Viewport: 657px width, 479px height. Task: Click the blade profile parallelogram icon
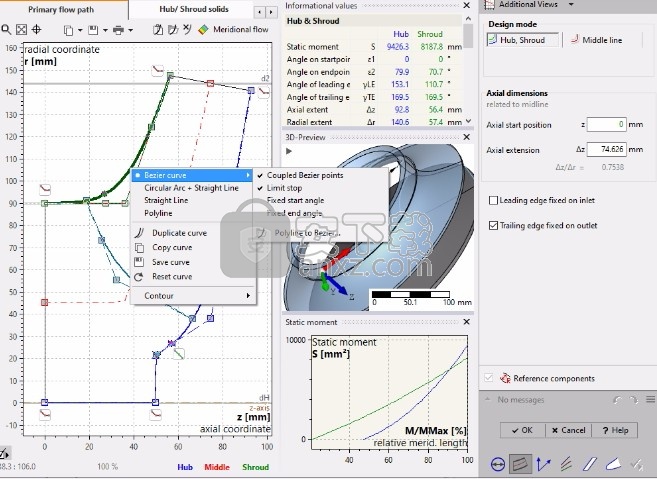click(590, 464)
